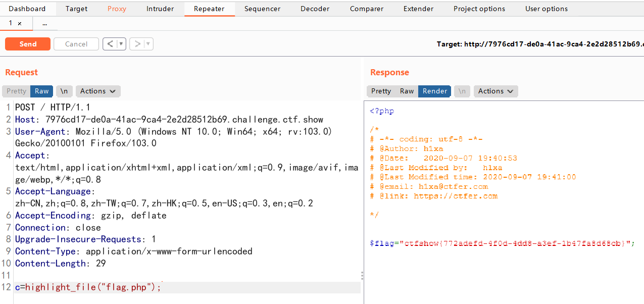This screenshot has height=304, width=644.
Task: Click the Host header line
Action: tap(169, 119)
